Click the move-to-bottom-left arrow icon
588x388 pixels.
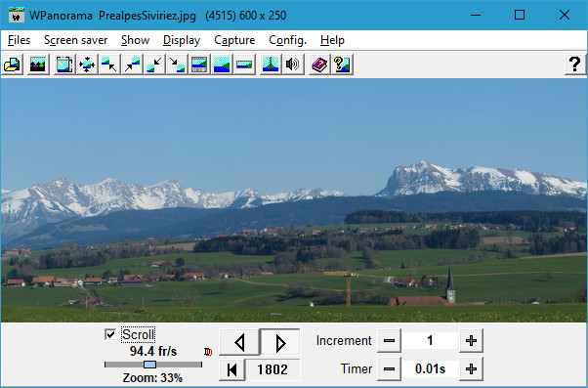pos(154,65)
